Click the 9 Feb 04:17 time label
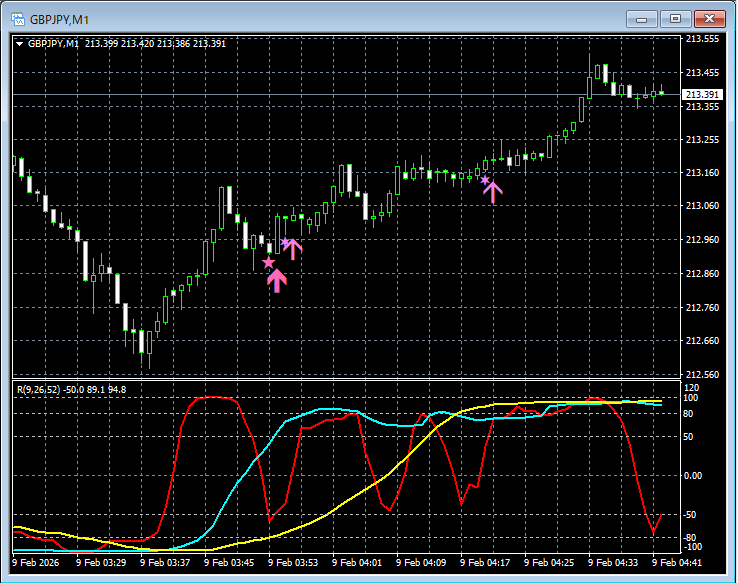 (x=485, y=563)
